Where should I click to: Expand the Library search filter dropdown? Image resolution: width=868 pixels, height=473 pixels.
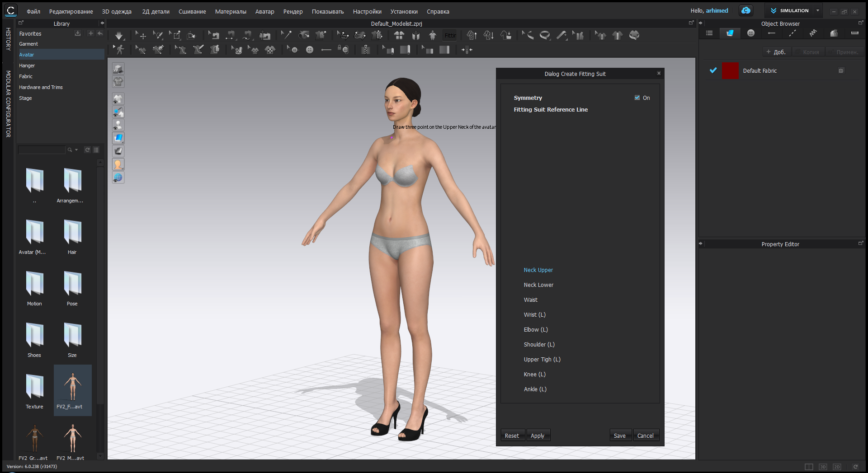pyautogui.click(x=76, y=150)
